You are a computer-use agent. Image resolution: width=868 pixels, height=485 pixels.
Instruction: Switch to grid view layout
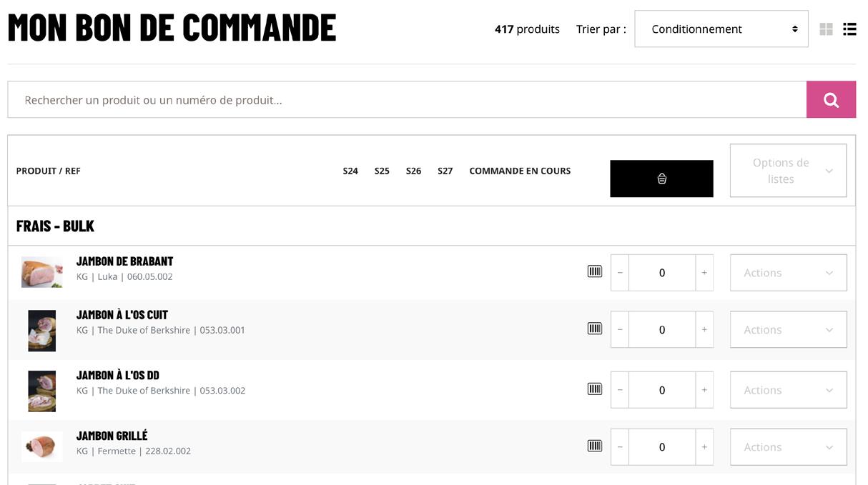(826, 29)
